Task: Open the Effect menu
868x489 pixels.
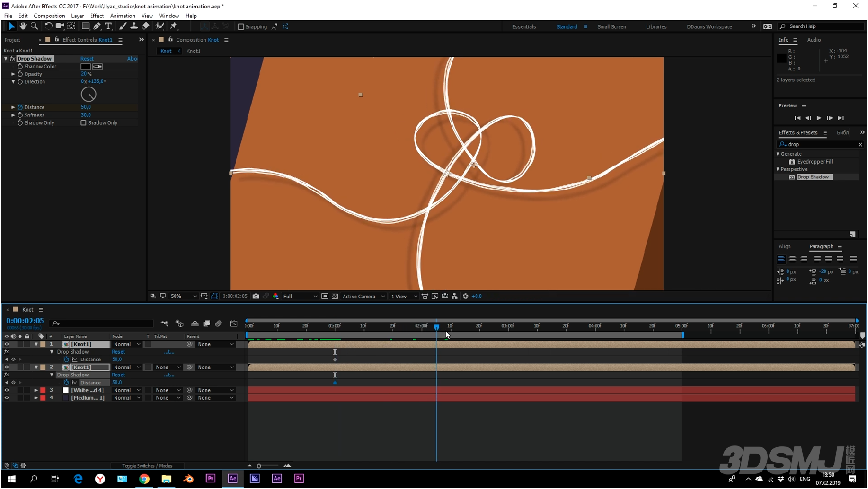Action: (x=97, y=16)
